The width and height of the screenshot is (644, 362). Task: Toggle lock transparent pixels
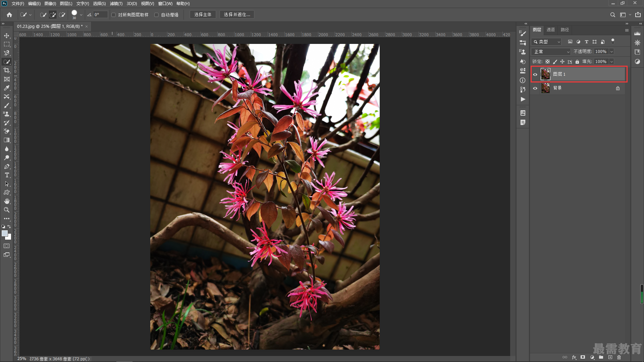[547, 62]
